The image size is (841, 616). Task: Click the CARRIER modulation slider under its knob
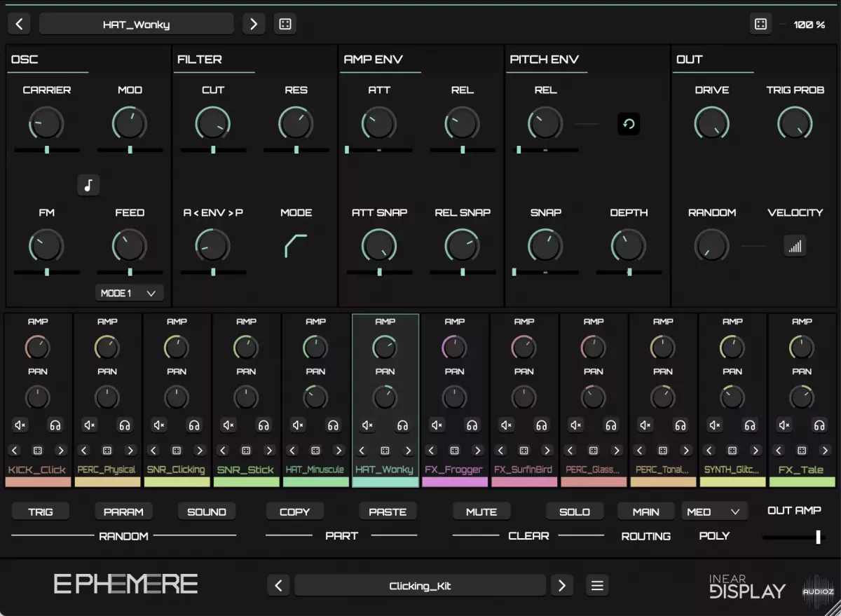tap(47, 149)
